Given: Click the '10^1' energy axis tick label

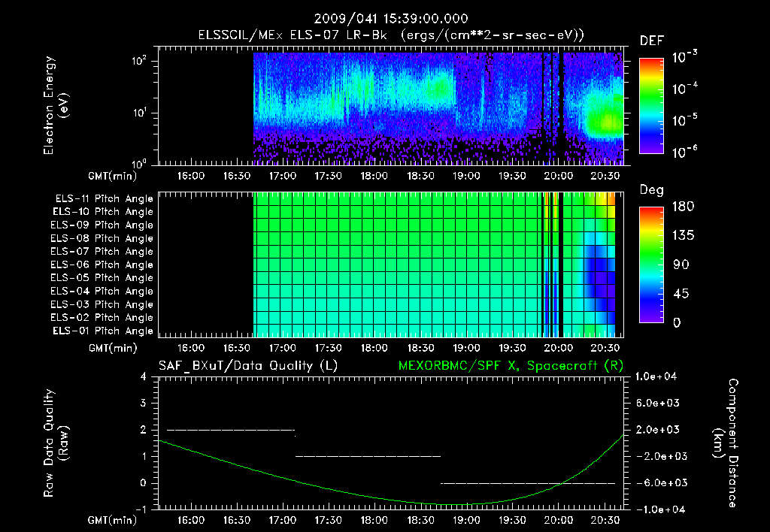Looking at the screenshot, I should click(x=139, y=113).
